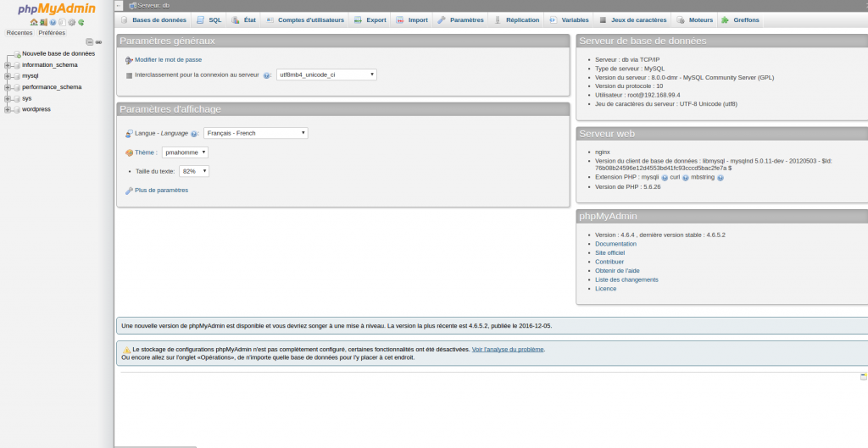This screenshot has height=448, width=868.
Task: Open the Taille du texte dropdown
Action: 194,171
